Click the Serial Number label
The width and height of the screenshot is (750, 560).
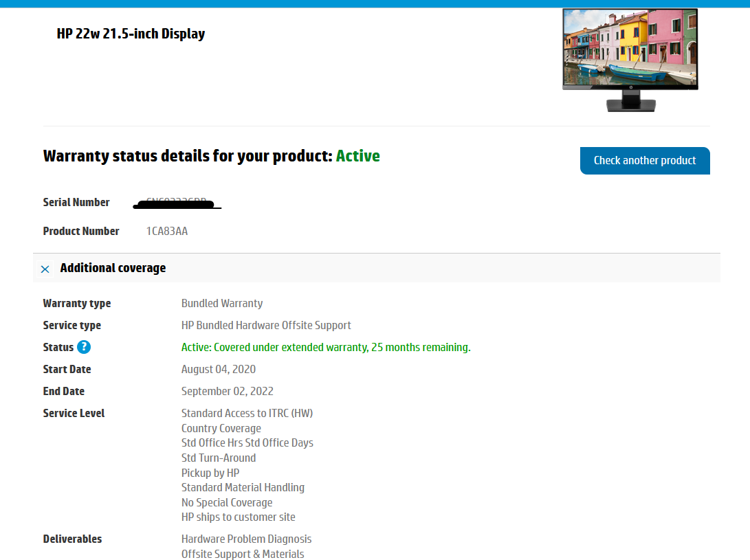tap(76, 202)
